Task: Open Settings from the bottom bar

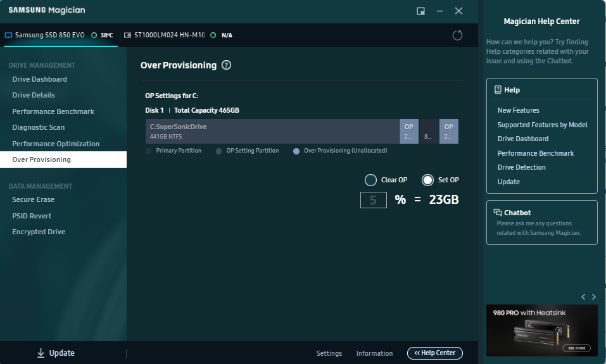Action: [329, 353]
